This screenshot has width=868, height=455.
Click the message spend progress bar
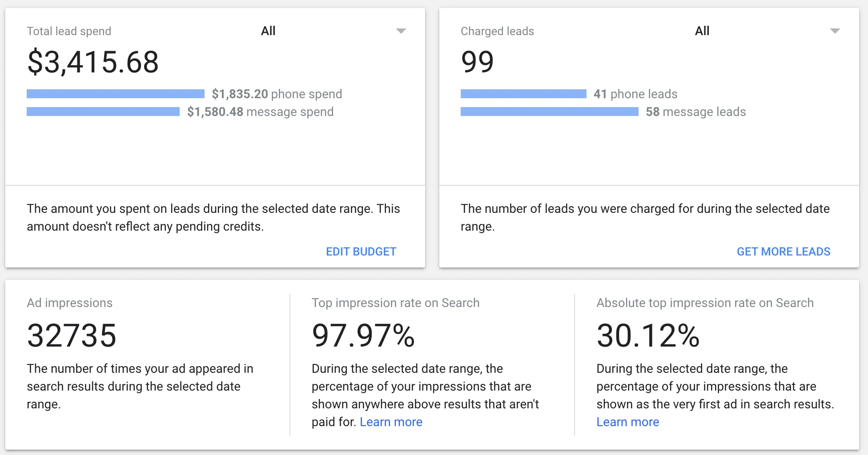click(x=103, y=112)
